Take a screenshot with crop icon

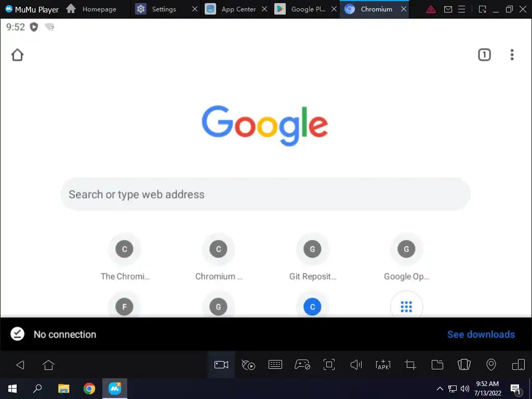tap(410, 365)
